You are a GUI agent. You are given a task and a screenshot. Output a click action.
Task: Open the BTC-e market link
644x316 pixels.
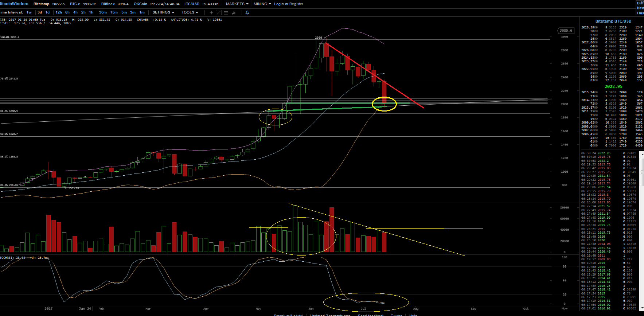click(75, 4)
